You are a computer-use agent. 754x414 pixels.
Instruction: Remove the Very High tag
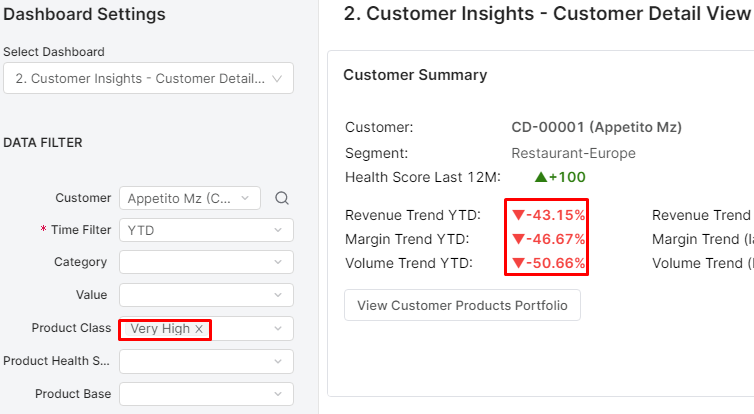(x=199, y=329)
